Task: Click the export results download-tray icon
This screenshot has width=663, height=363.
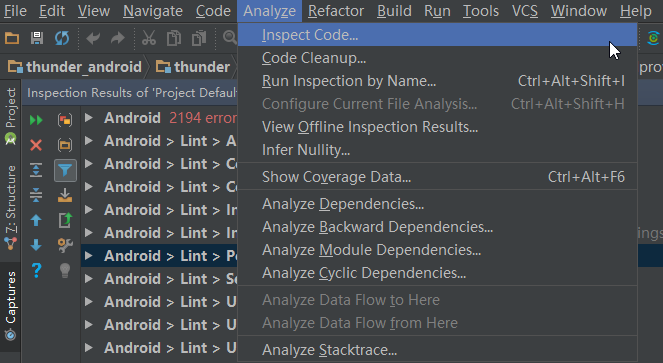Action: tap(65, 195)
